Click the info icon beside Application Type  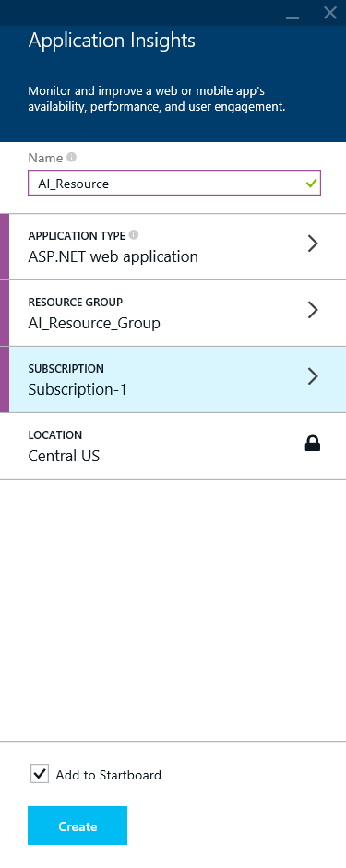click(x=134, y=234)
